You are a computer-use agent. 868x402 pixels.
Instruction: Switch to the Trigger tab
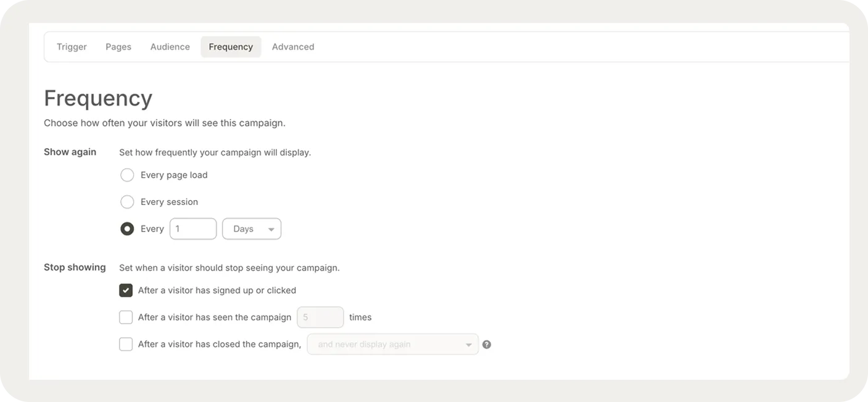pyautogui.click(x=72, y=47)
